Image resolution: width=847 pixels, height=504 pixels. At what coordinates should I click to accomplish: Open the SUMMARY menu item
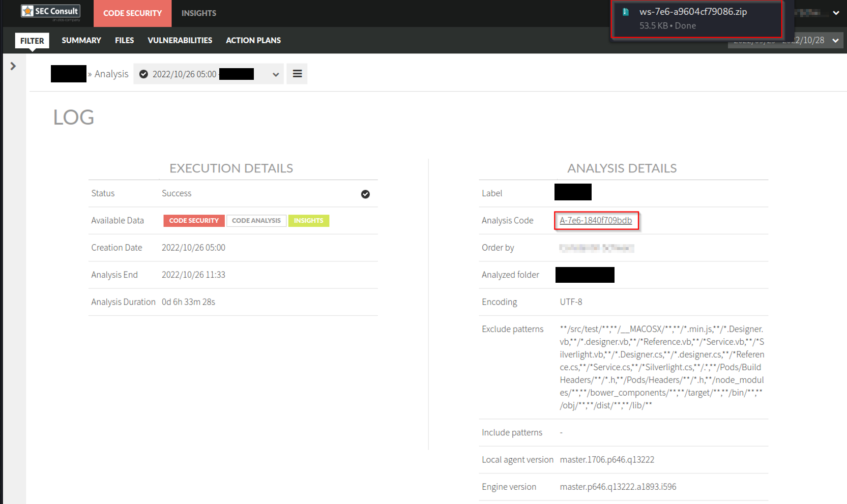click(81, 41)
